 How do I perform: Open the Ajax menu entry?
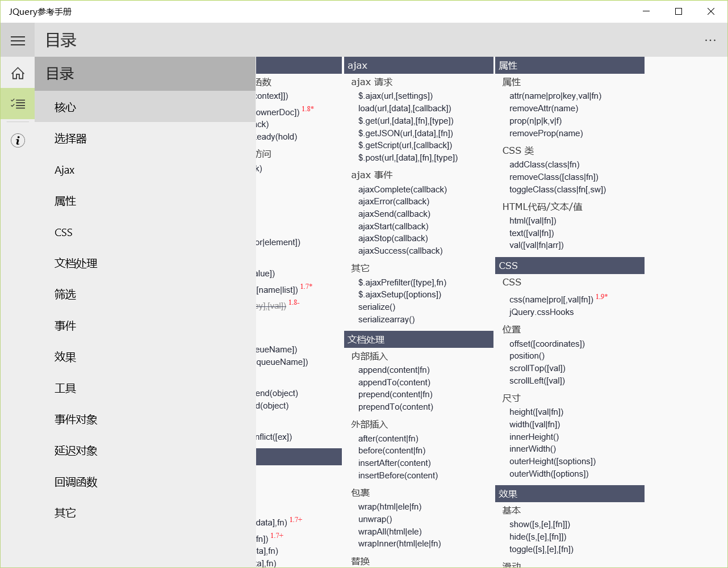[x=145, y=170]
